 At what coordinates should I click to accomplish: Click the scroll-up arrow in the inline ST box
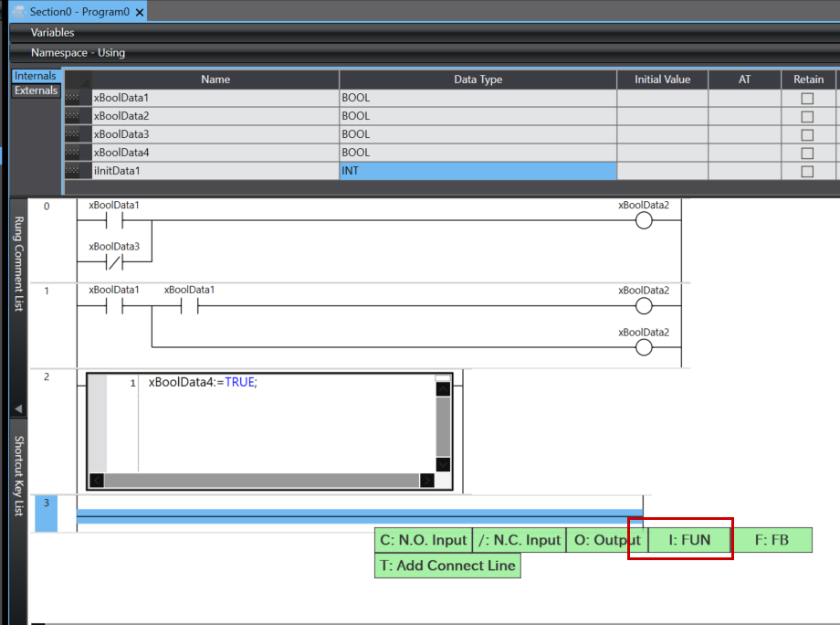click(443, 388)
